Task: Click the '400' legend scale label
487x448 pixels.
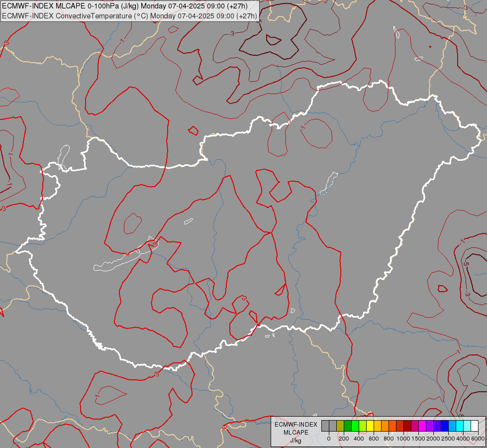Action: pos(359,439)
